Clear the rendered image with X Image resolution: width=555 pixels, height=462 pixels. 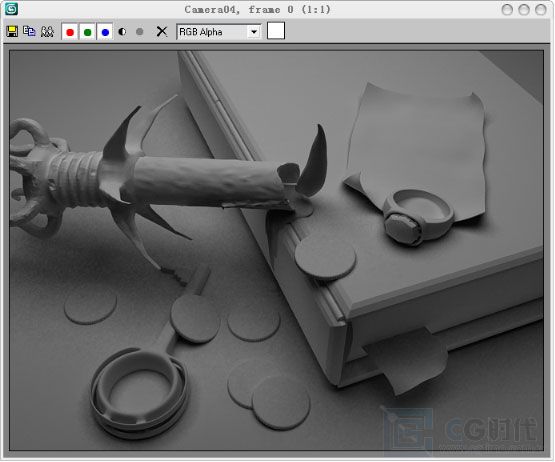click(162, 32)
